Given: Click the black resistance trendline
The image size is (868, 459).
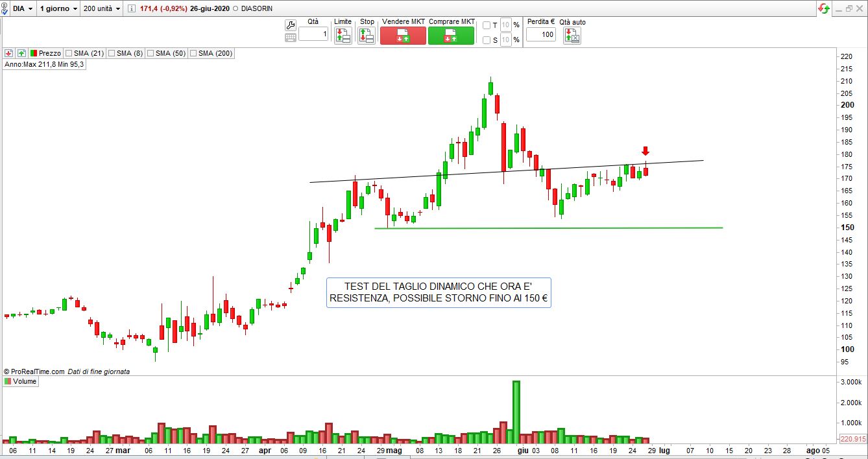Looking at the screenshot, I should (x=506, y=171).
